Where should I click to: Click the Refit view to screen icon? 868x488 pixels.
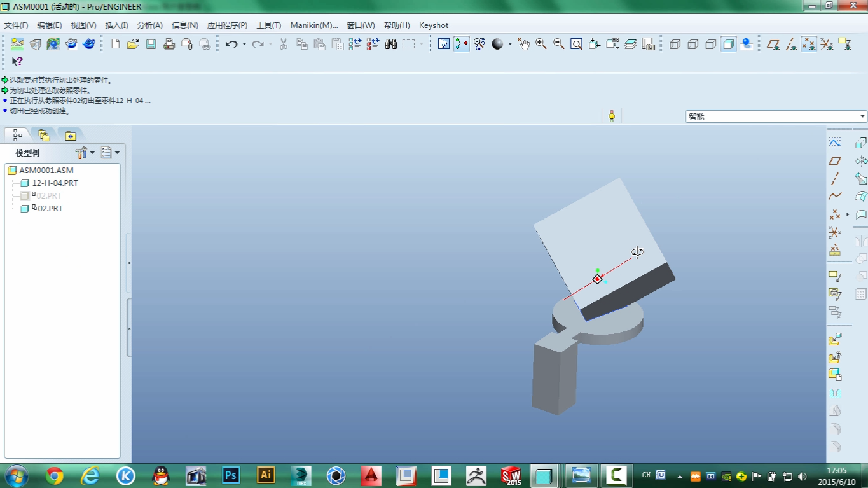point(576,44)
